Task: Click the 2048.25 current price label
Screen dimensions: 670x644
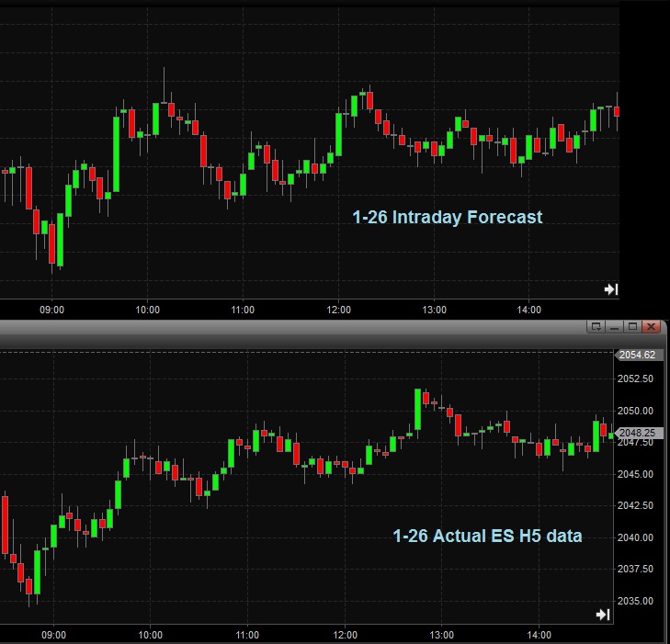Action: (x=636, y=432)
